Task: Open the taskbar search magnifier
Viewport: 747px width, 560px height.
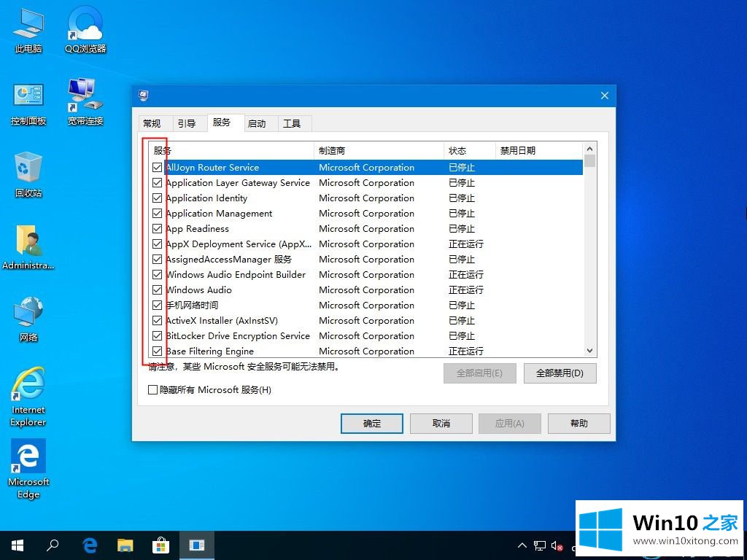Action: (53, 545)
